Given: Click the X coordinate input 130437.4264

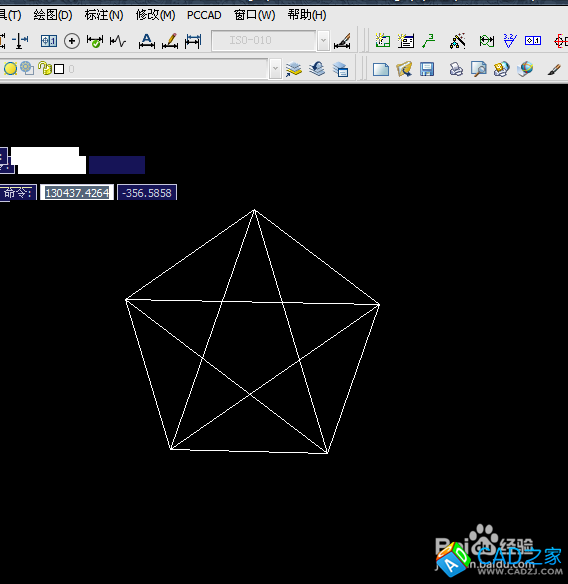Looking at the screenshot, I should [77, 193].
